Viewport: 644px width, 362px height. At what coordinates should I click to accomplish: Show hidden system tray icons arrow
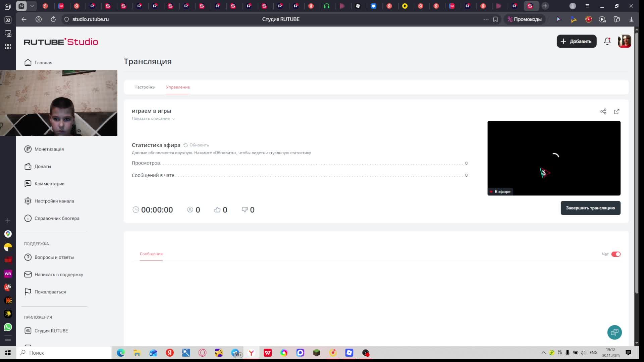click(x=543, y=353)
